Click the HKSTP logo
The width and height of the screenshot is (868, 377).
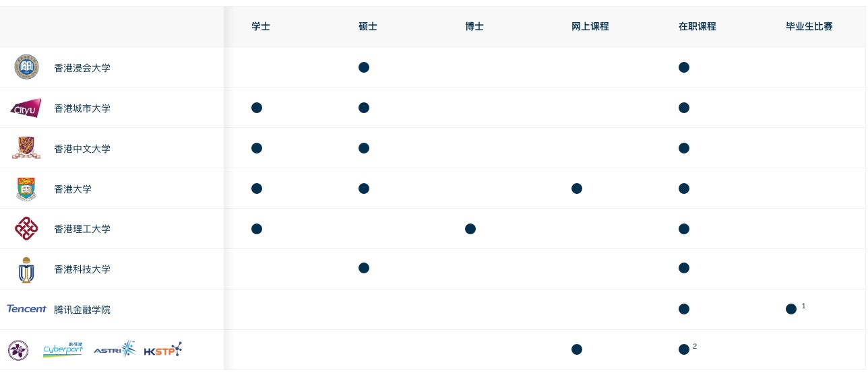tap(163, 349)
